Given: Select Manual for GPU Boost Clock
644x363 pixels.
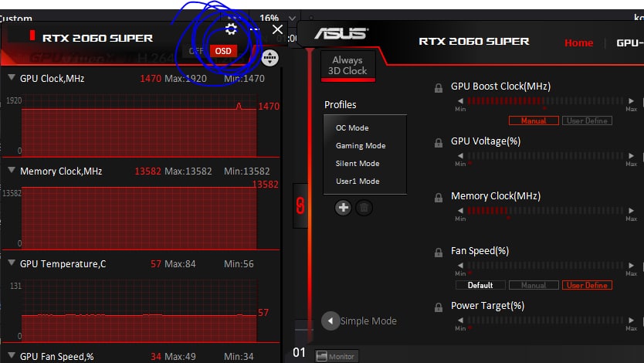Looking at the screenshot, I should coord(534,120).
